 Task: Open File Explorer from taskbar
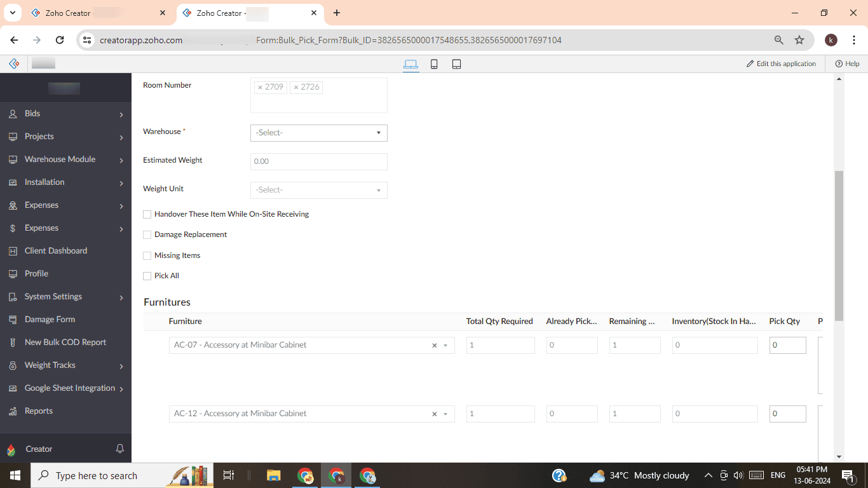(273, 475)
